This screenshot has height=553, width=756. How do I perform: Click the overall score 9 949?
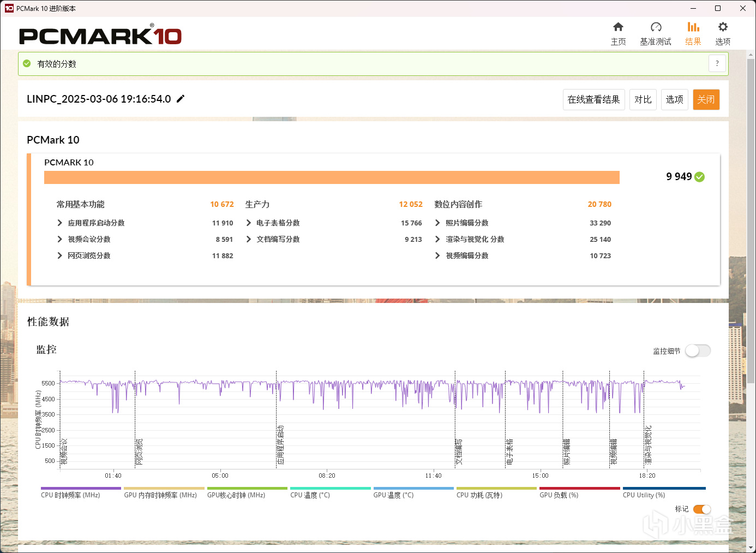pyautogui.click(x=679, y=176)
